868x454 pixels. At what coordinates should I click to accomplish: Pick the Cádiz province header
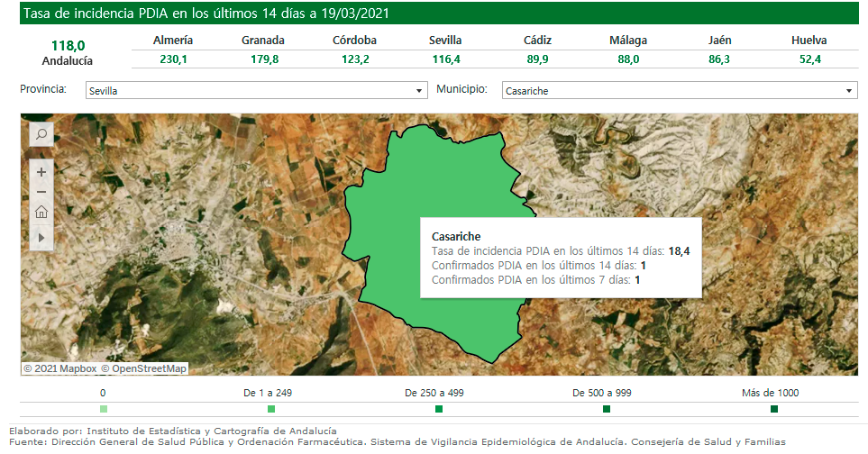point(537,41)
